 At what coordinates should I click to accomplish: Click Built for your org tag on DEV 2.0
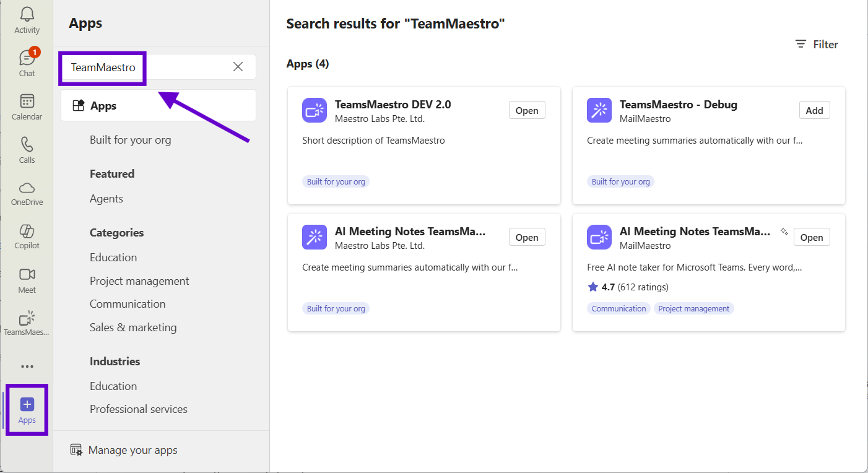coord(336,181)
